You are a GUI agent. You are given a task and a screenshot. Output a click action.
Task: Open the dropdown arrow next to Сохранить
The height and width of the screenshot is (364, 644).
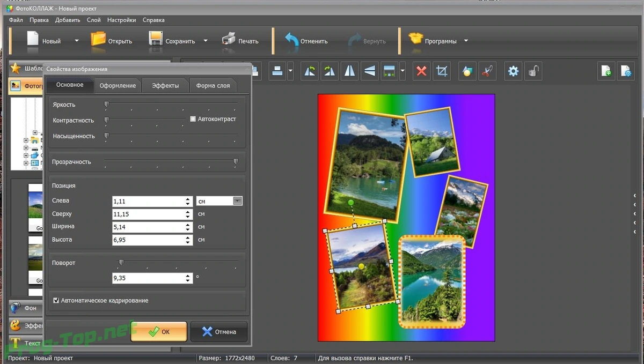[206, 41]
